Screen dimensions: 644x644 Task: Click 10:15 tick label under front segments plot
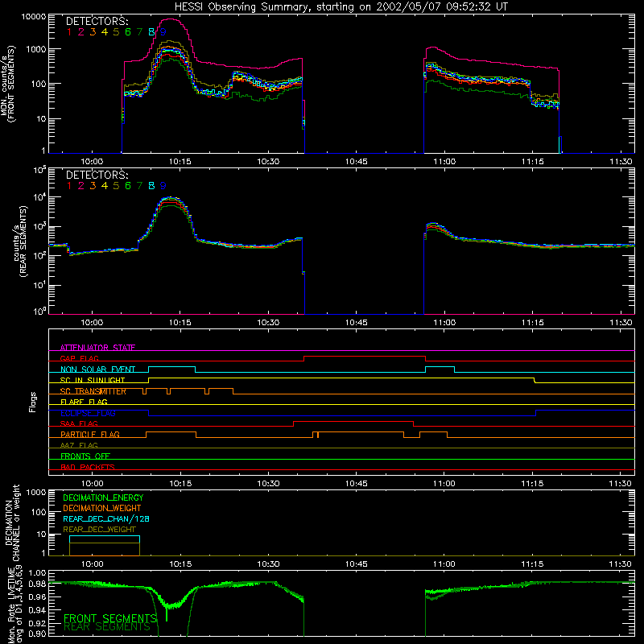(180, 162)
